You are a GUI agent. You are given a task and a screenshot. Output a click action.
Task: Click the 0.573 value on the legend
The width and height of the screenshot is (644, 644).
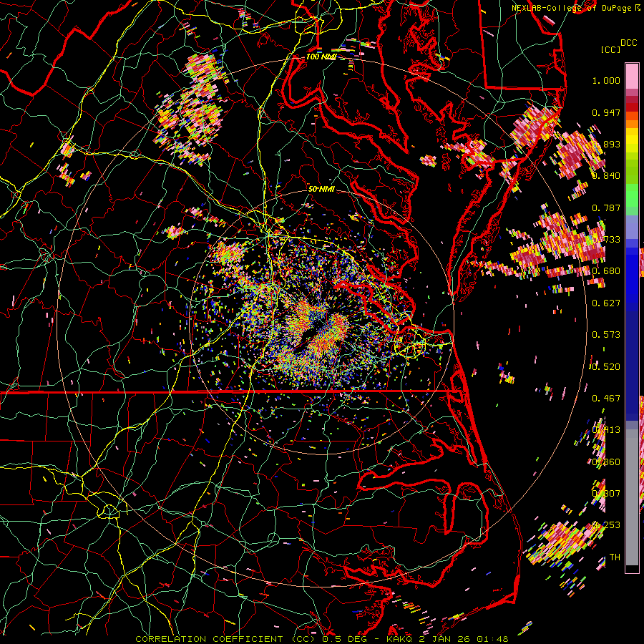coord(606,335)
